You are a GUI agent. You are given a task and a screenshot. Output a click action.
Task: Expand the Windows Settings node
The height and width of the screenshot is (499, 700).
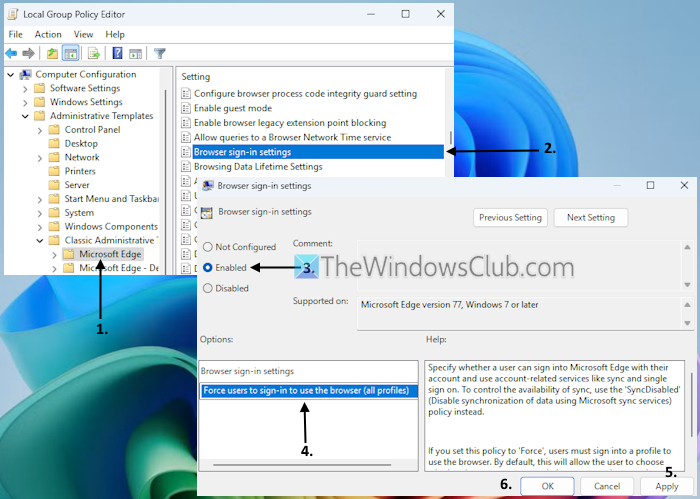(25, 102)
